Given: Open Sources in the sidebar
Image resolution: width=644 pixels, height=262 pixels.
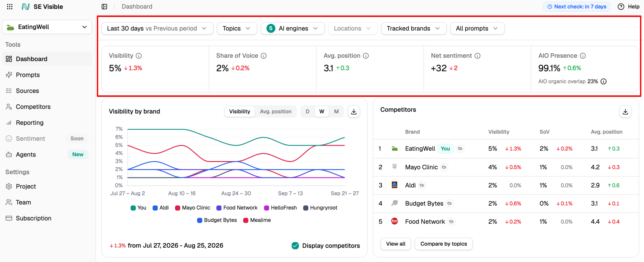Looking at the screenshot, I should pyautogui.click(x=47, y=91).
